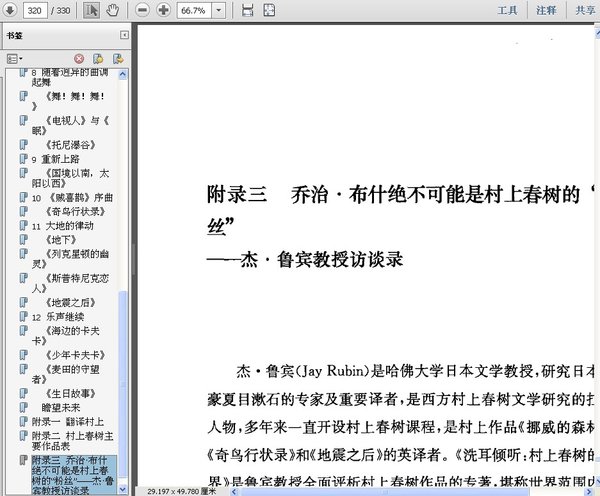600x496 pixels.
Task: Zoom out with the minus button
Action: pos(142,10)
